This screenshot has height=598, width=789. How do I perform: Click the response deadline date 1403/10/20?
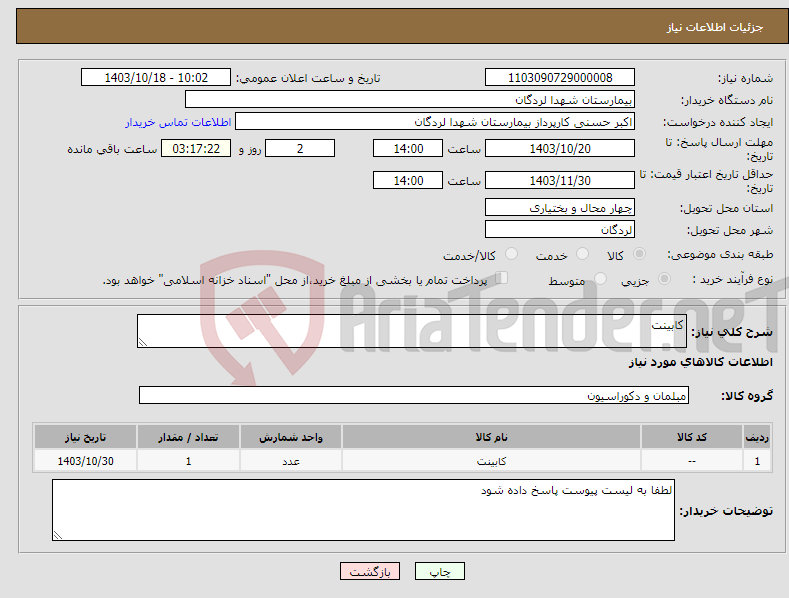click(x=560, y=148)
